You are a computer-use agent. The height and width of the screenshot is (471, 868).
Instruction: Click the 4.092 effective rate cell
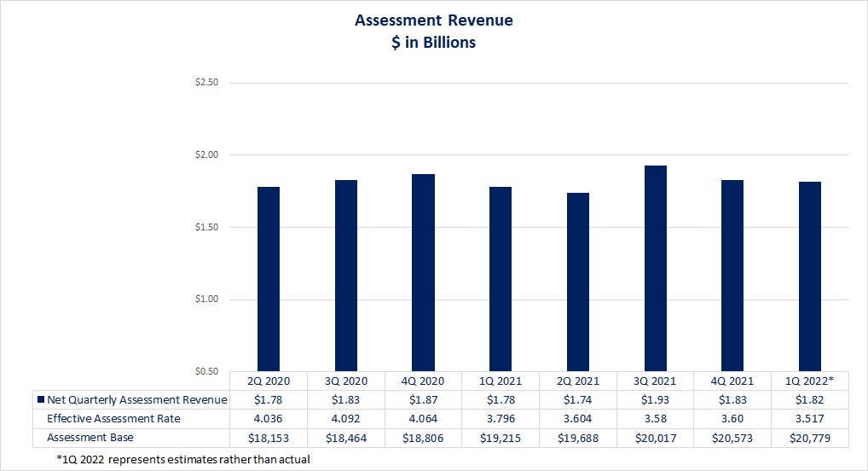[345, 418]
